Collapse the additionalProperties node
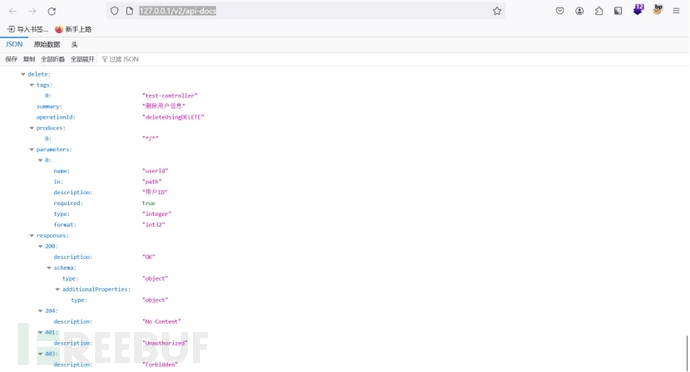This screenshot has height=372, width=690. tap(58, 289)
